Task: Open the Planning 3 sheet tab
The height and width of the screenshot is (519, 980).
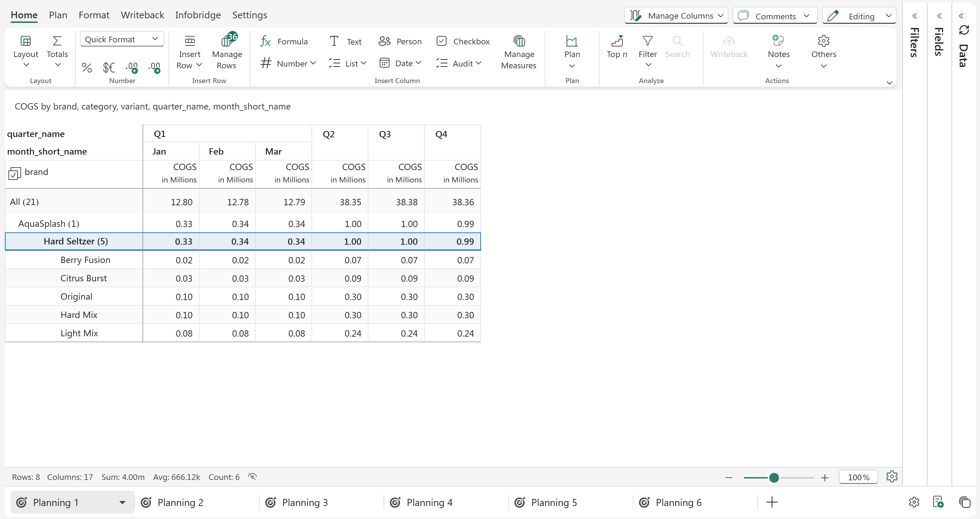Action: pos(304,502)
